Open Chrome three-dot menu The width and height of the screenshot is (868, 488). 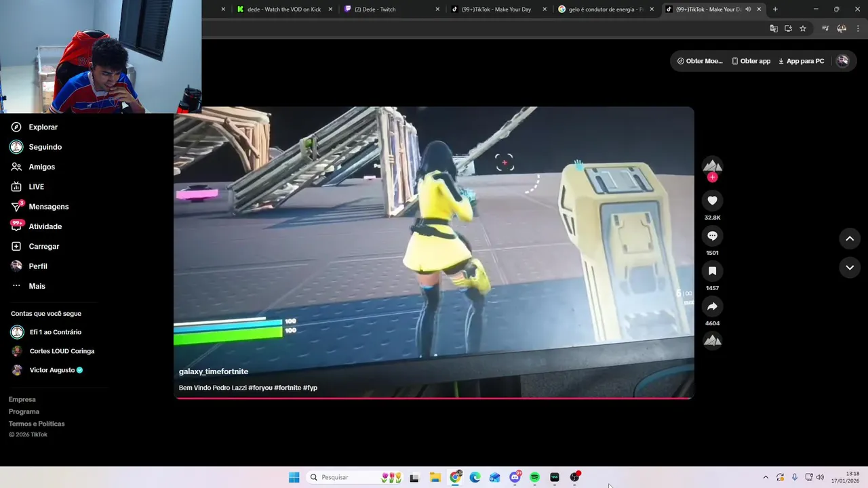pos(858,28)
